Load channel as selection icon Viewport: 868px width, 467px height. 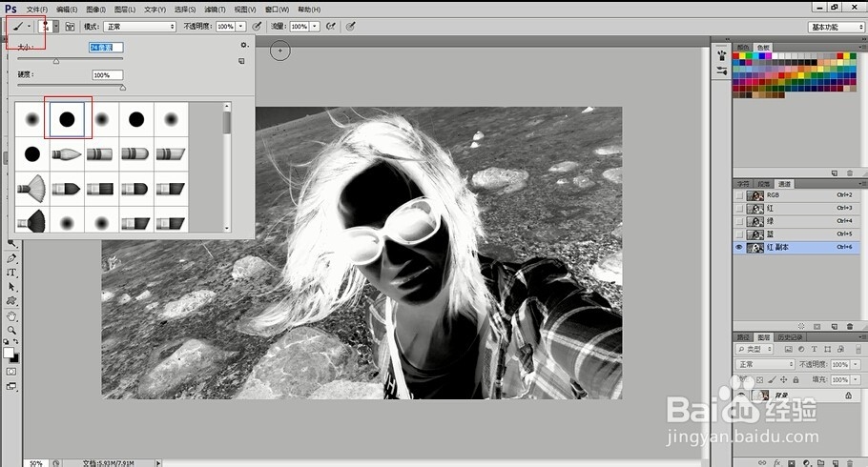tap(801, 327)
